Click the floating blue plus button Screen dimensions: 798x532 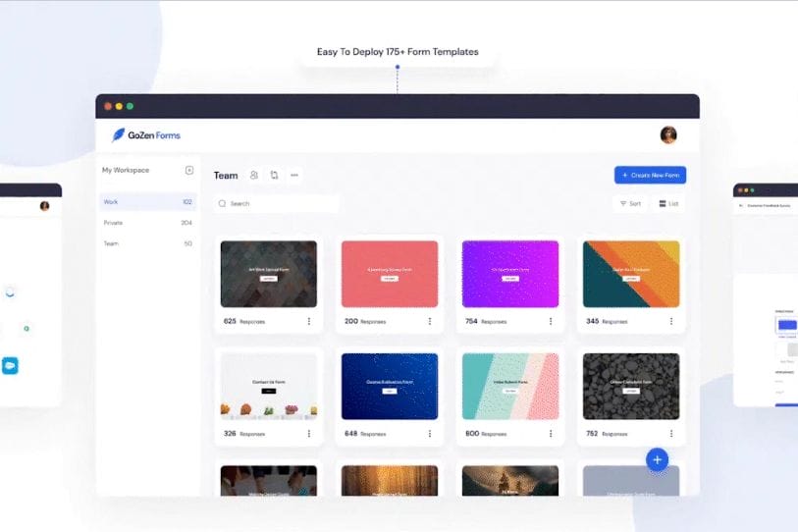(657, 459)
